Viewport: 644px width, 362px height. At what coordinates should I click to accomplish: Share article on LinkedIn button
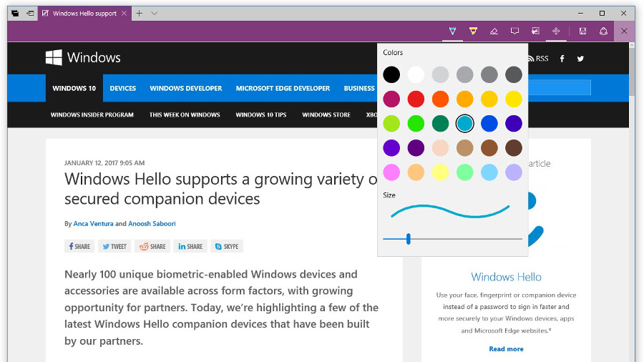190,246
